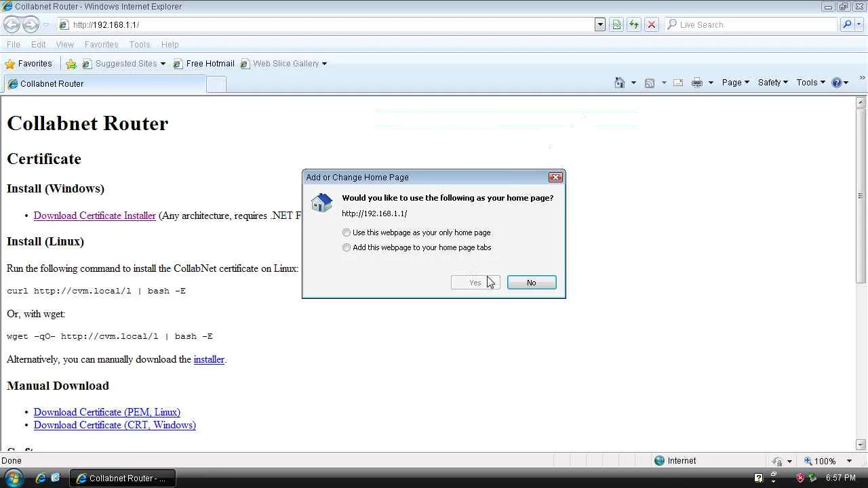Screen dimensions: 868x488
Task: Click the blue Live Search magnifier button
Action: (846, 24)
